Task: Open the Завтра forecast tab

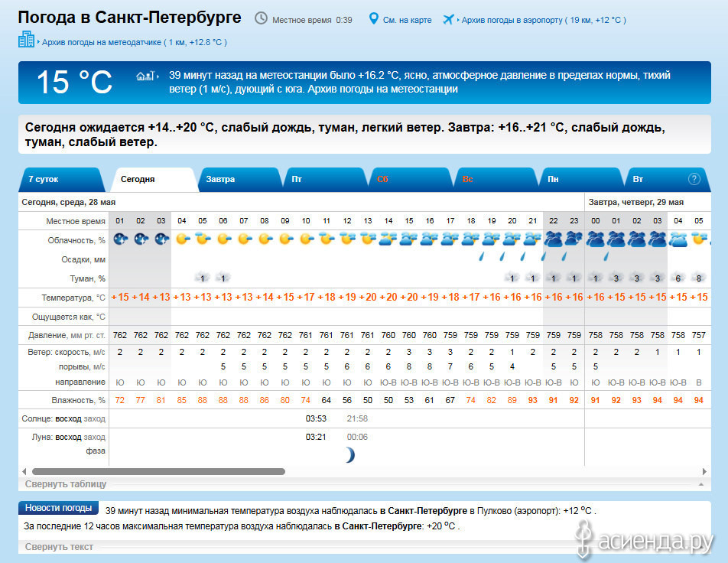Action: point(240,179)
